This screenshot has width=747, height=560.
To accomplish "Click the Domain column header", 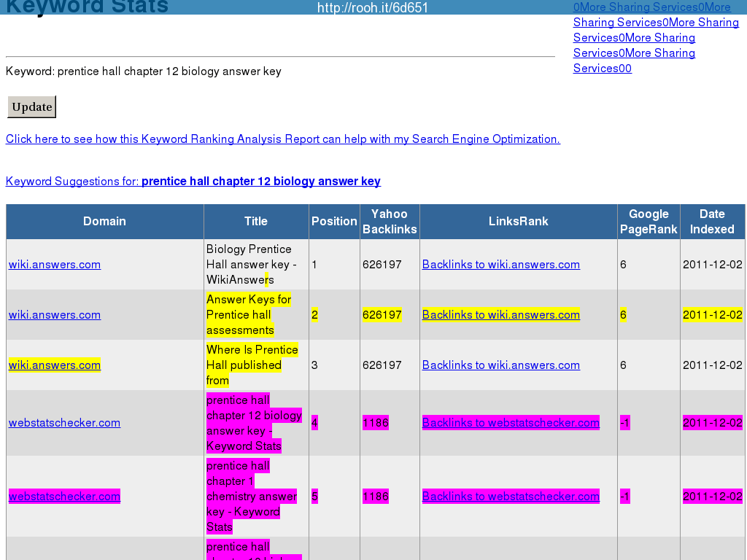I will click(104, 222).
